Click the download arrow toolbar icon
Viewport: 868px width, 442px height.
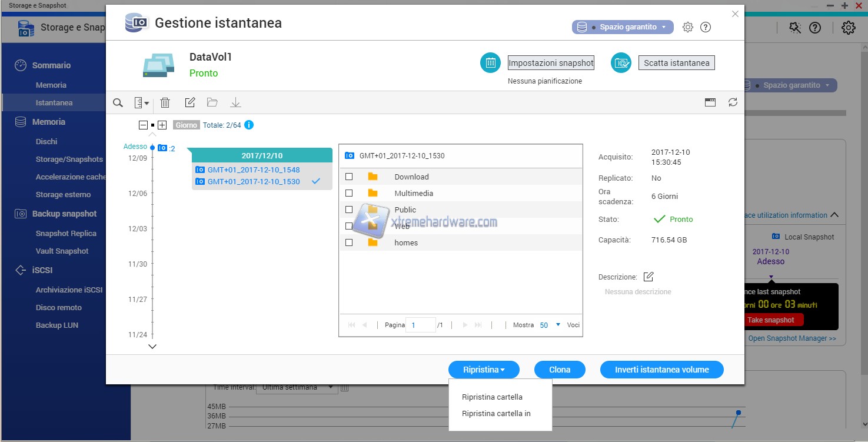coord(235,103)
